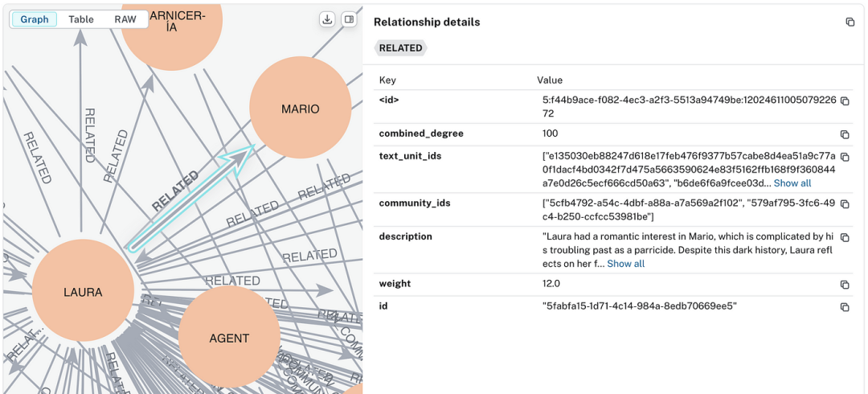
Task: Copy the description value
Action: pos(845,238)
